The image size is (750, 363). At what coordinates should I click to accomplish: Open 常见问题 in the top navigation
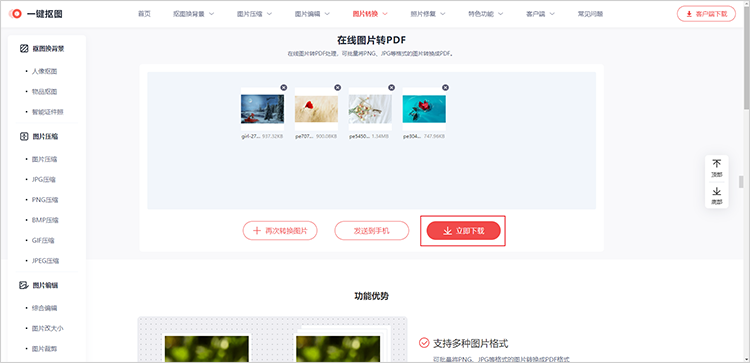tap(590, 14)
